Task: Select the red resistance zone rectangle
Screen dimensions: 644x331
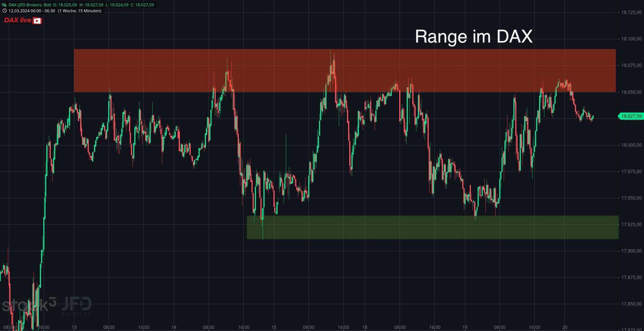Action: (344, 70)
